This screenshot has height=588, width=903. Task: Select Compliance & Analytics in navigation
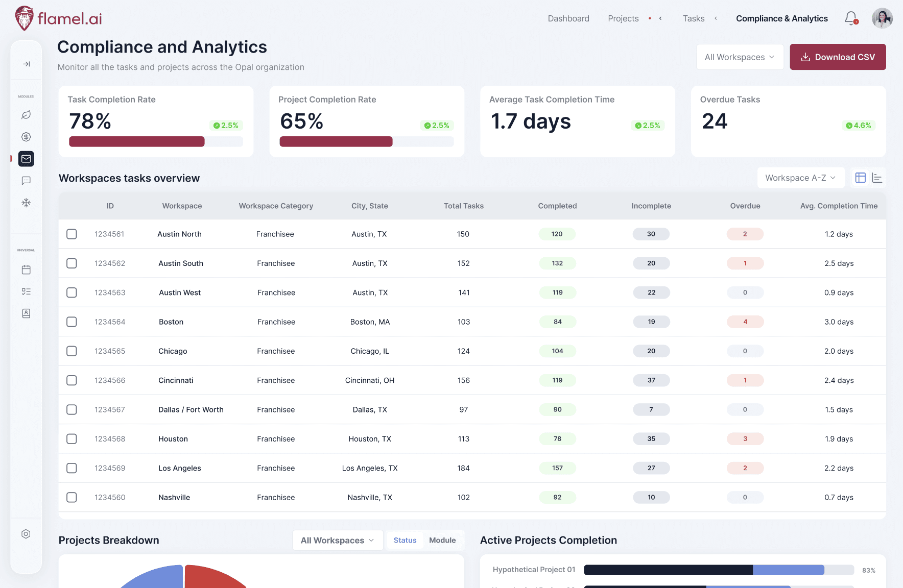782,18
